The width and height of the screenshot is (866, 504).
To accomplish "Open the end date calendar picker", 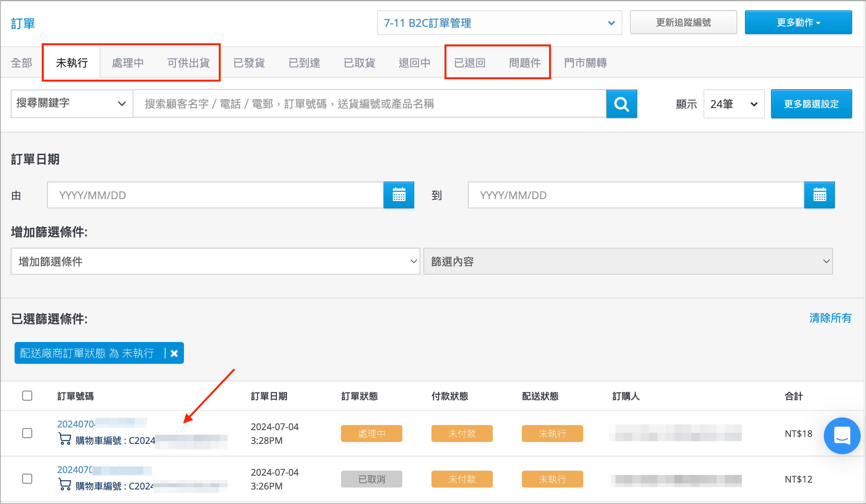I will 819,195.
